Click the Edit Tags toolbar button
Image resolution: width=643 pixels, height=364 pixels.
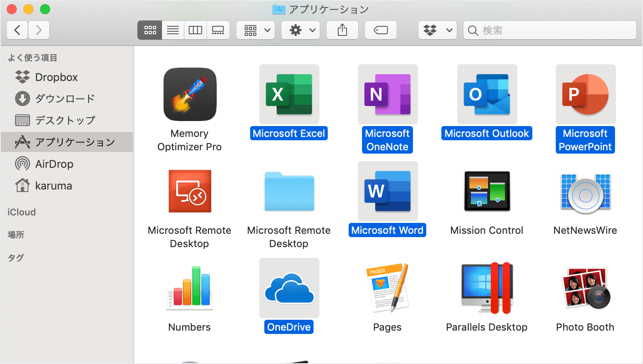(x=381, y=30)
